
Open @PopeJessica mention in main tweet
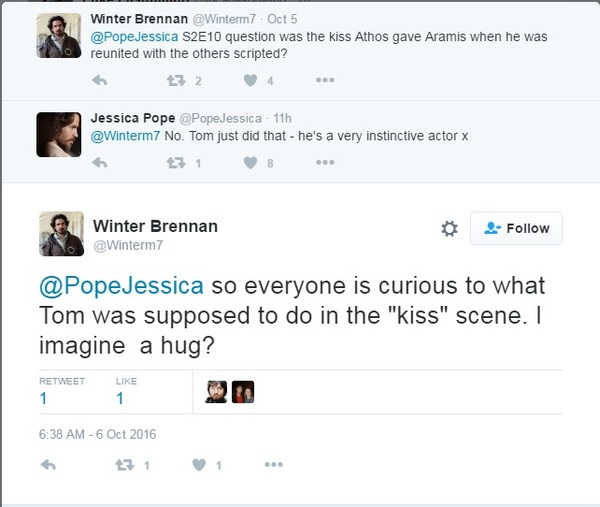pos(121,285)
